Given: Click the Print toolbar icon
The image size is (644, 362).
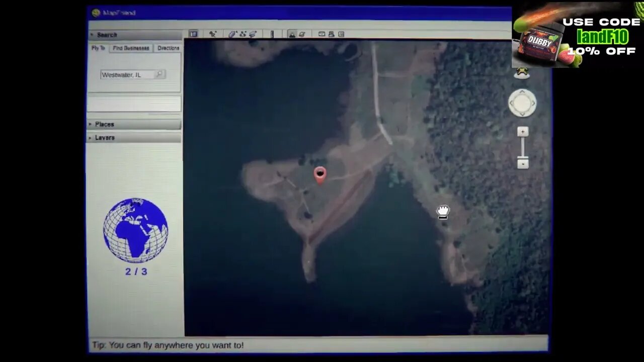Looking at the screenshot, I should click(x=332, y=34).
